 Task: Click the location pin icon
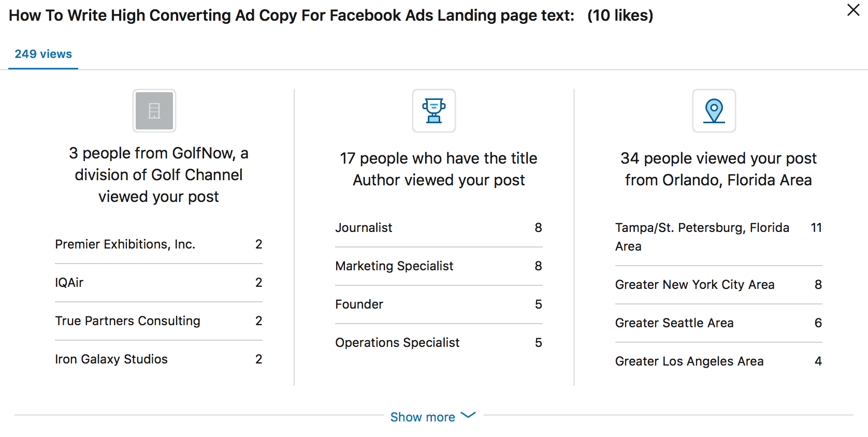(x=714, y=111)
